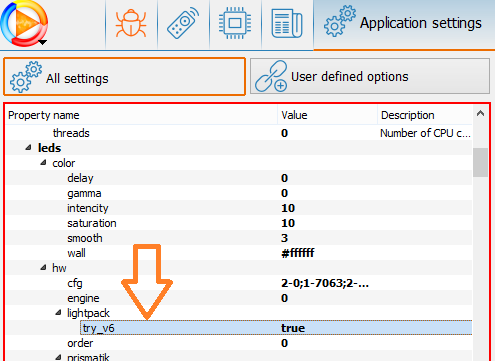Open the remote control tab icon
The height and width of the screenshot is (361, 496).
pos(183,23)
